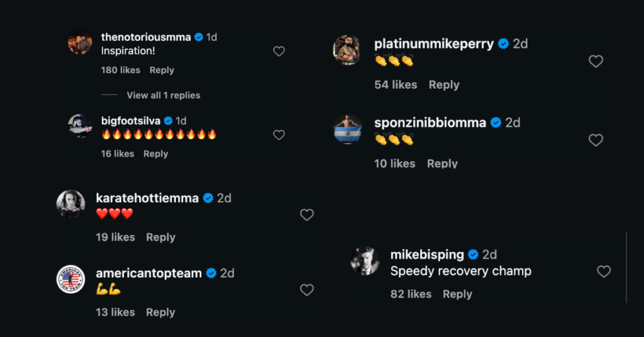Tap heart icon on karatehottiemma's comment
644x337 pixels.
(307, 215)
